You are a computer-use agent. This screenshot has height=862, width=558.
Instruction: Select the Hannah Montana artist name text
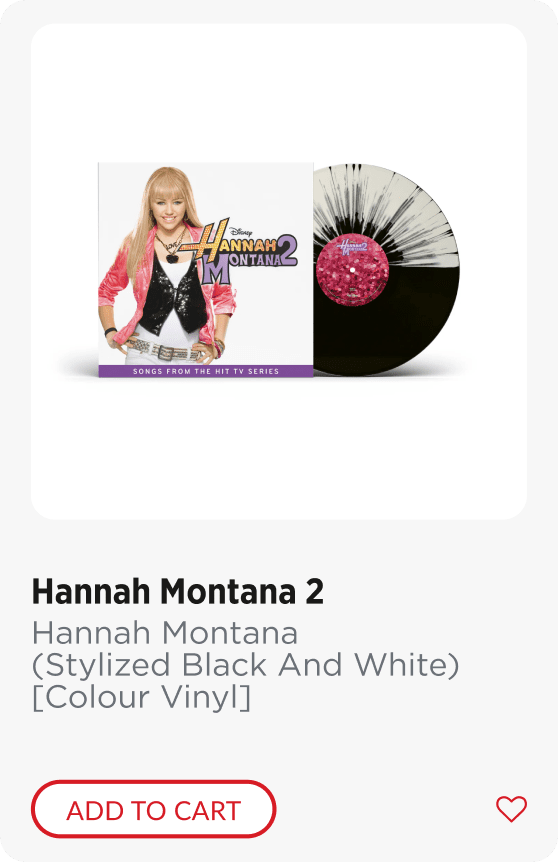point(165,633)
